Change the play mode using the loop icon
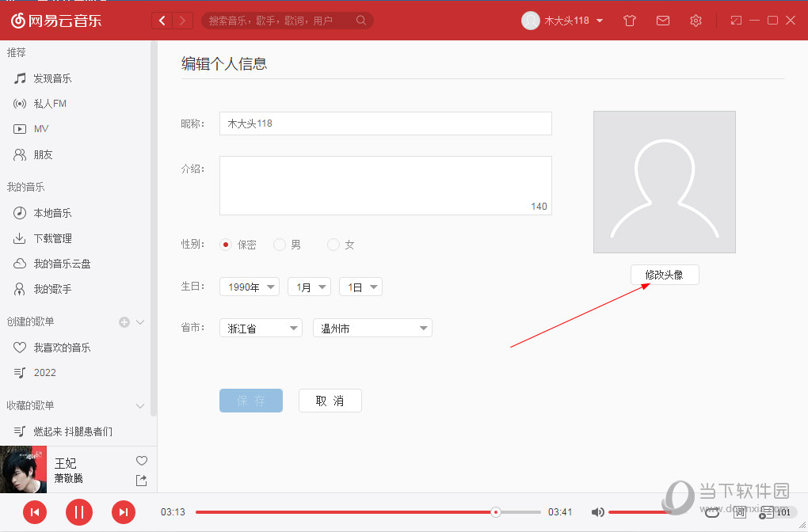This screenshot has width=808, height=532. click(711, 512)
